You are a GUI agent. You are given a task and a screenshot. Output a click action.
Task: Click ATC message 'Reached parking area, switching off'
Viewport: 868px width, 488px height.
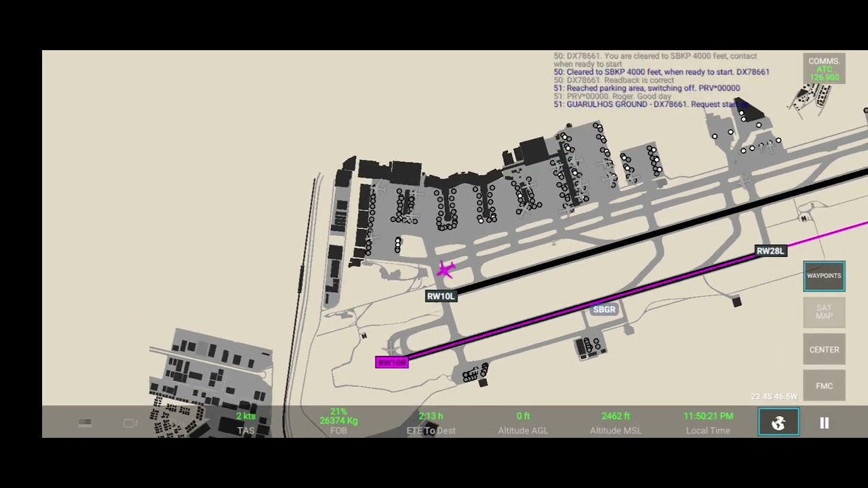(x=646, y=88)
